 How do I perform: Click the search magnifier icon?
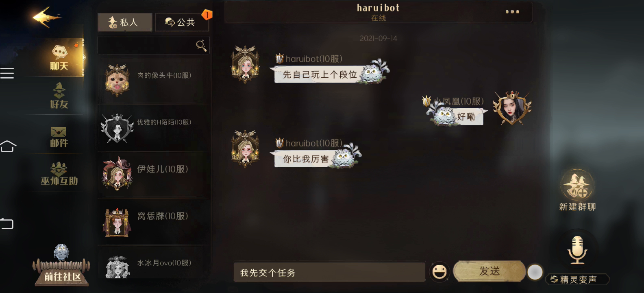point(201,45)
